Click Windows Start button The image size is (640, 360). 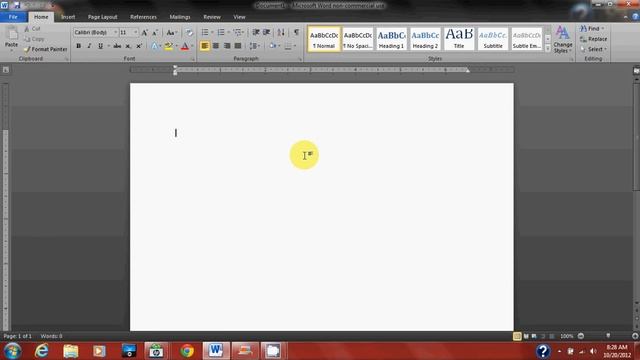[12, 351]
